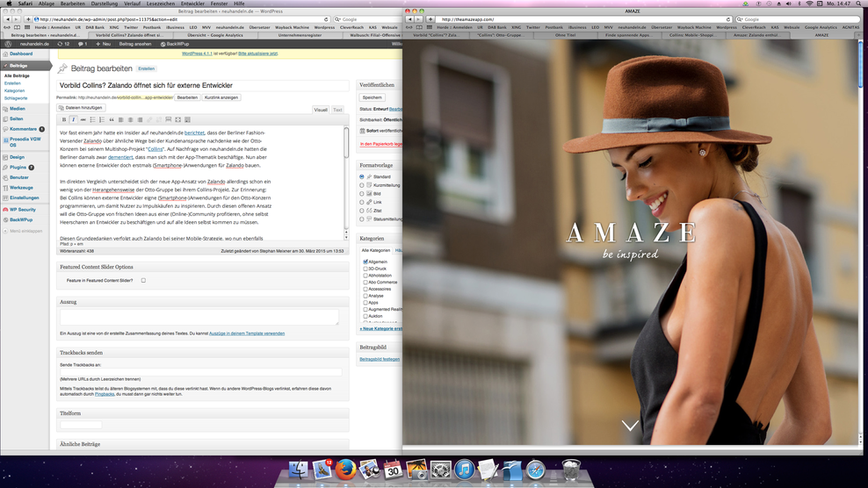Image resolution: width=868 pixels, height=488 pixels.
Task: Click back arrow in the WordPress Safari window
Action: (7, 18)
